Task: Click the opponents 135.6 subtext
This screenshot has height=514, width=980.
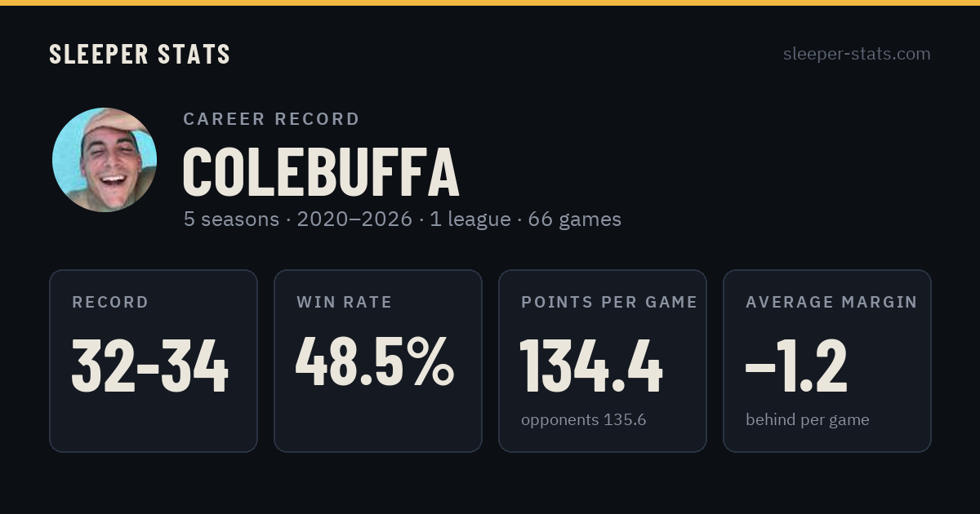Action: 584,420
